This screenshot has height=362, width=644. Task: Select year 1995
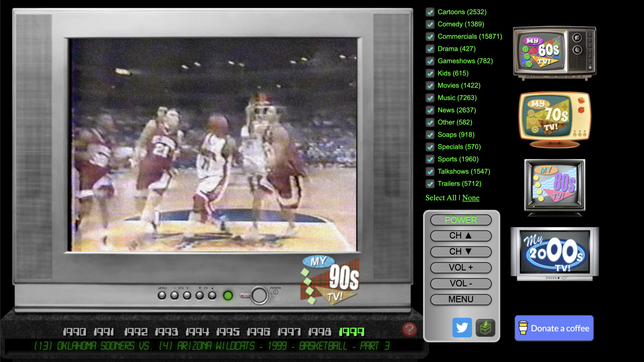point(228,332)
